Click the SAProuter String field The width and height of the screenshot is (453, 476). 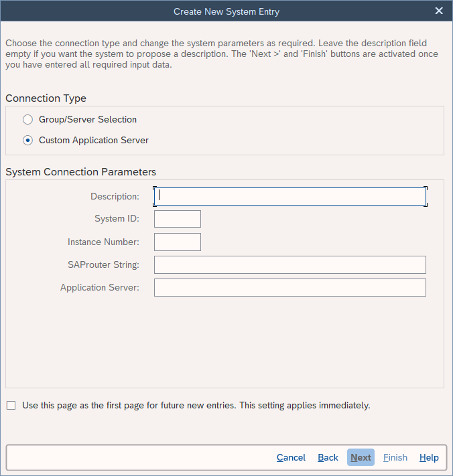pyautogui.click(x=290, y=264)
